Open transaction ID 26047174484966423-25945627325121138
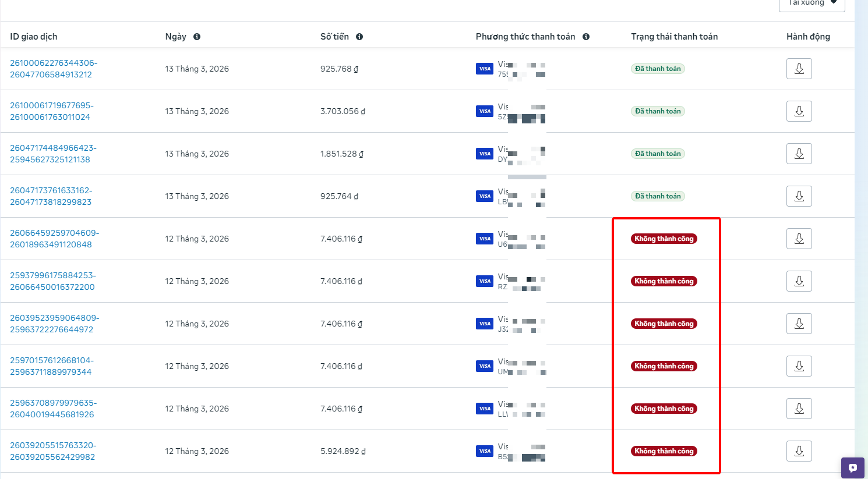868x479 pixels. [53, 154]
